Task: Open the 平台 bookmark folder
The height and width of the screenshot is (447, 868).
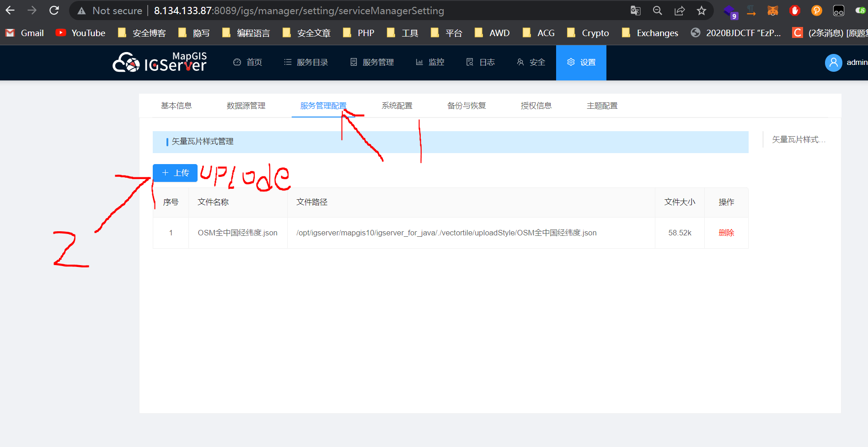Action: (446, 33)
